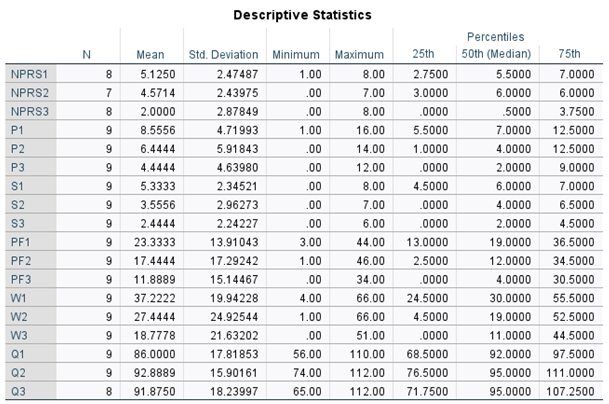The height and width of the screenshot is (404, 609).
Task: Select the "Std. Deviation" column header
Action: tap(223, 53)
